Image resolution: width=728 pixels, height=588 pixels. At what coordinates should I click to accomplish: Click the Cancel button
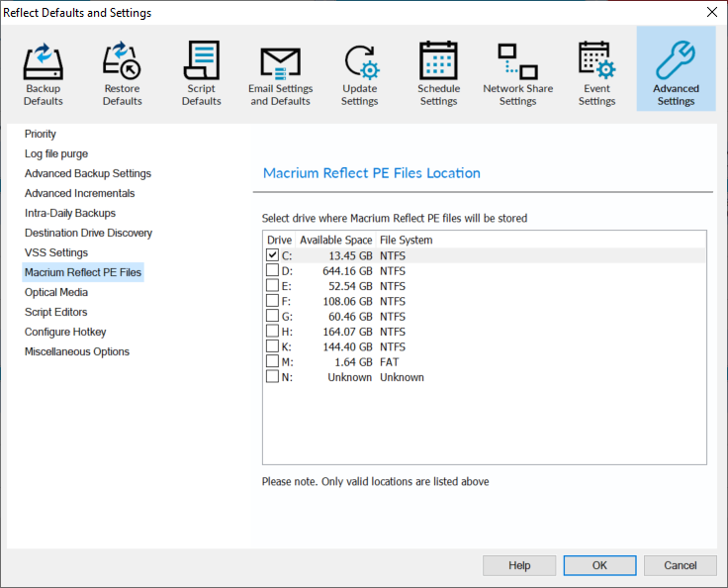[x=681, y=565]
